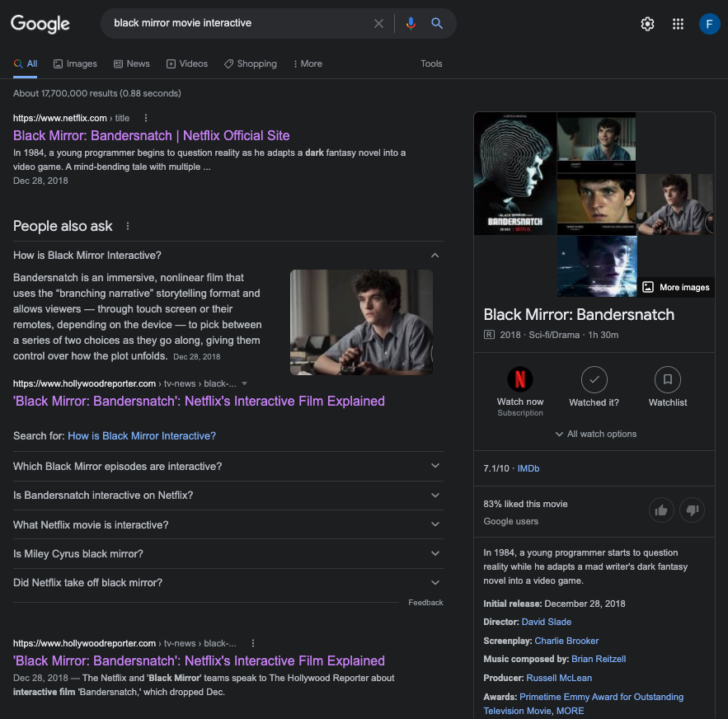Open three-dot menu for hollywoodreporter result
Viewport: 728px width, 719px height.
tap(252, 643)
